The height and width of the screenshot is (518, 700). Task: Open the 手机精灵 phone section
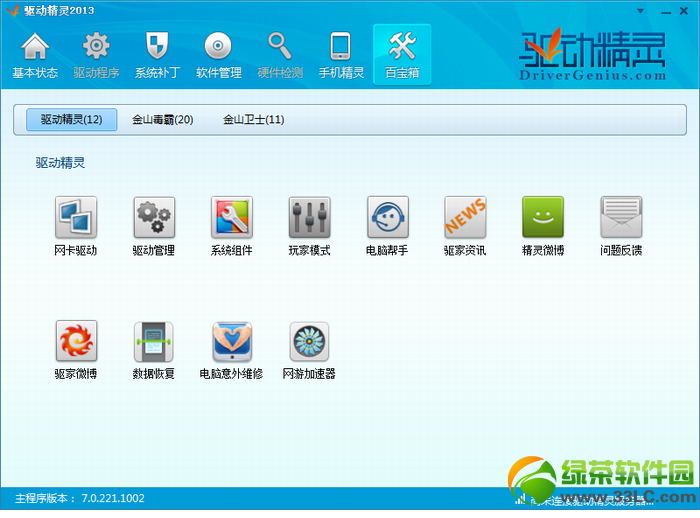341,55
